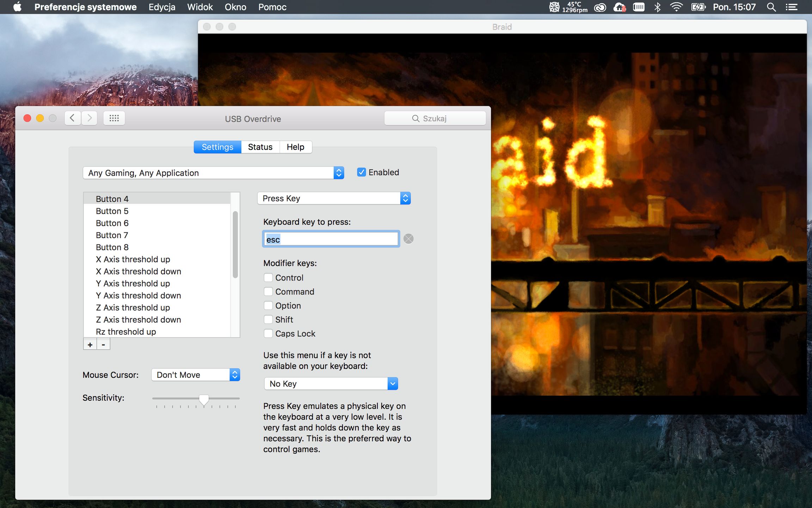Expand the Press Key action dropdown
The width and height of the screenshot is (812, 508).
coord(334,198)
